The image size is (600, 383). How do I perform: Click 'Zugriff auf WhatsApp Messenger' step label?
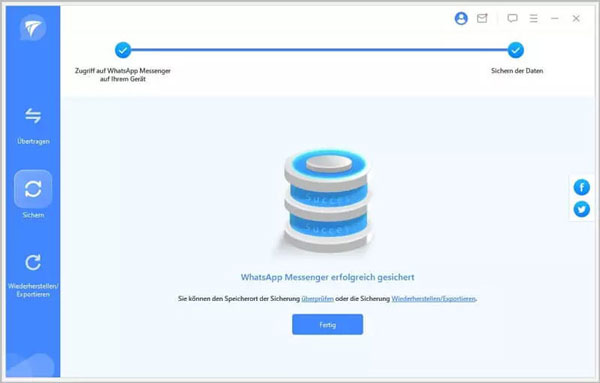click(x=123, y=75)
